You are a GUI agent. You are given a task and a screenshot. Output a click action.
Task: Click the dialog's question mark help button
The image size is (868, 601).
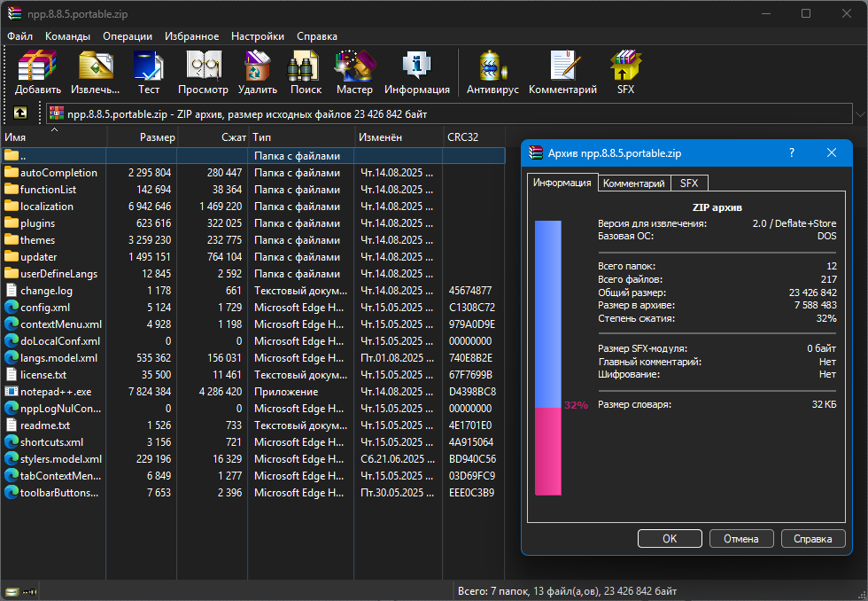tap(792, 152)
